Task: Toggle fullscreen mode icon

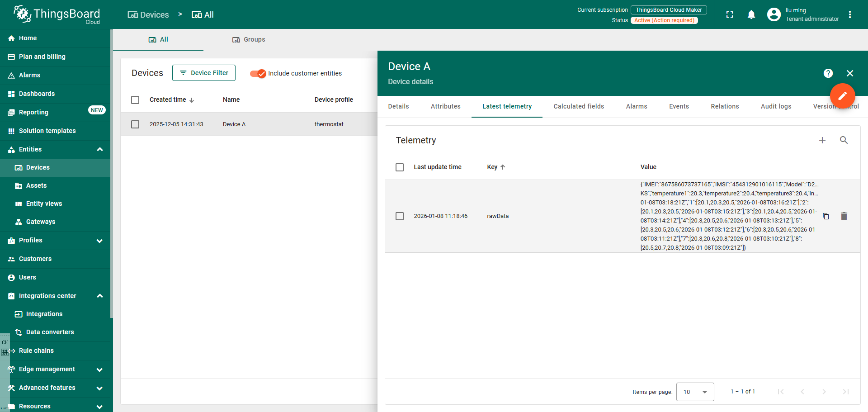Action: pyautogui.click(x=730, y=14)
